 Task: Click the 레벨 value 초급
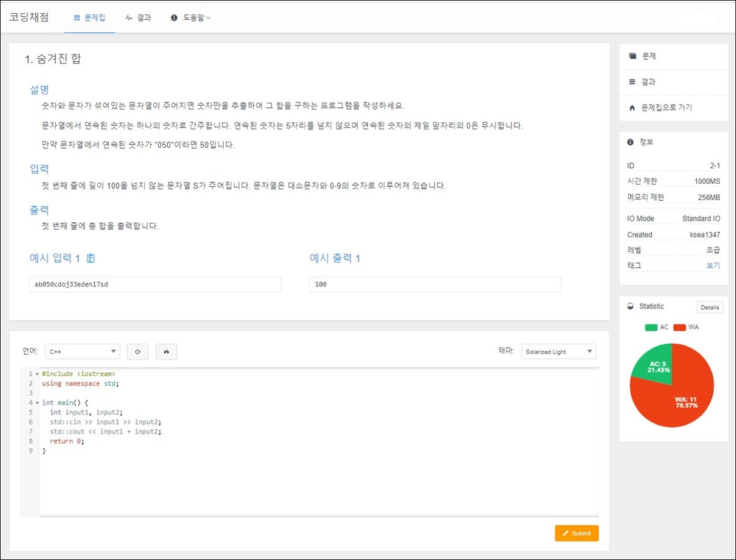(713, 250)
